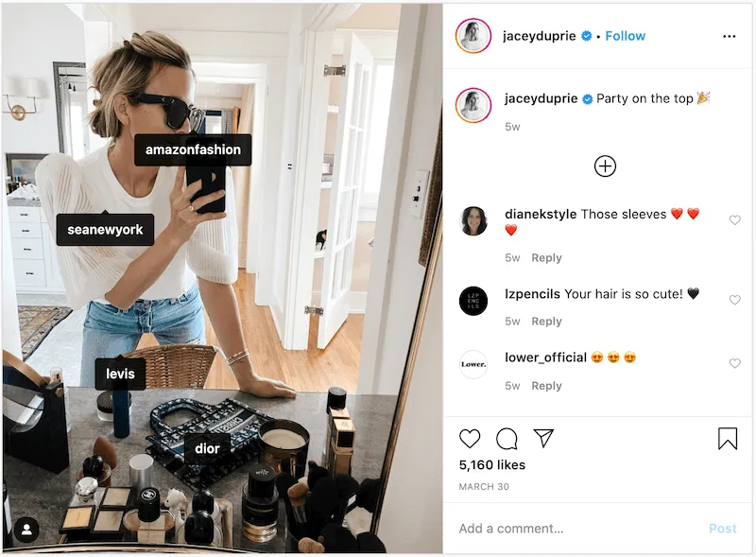
Task: Open jaceyduprie's header profile picture
Action: click(473, 36)
